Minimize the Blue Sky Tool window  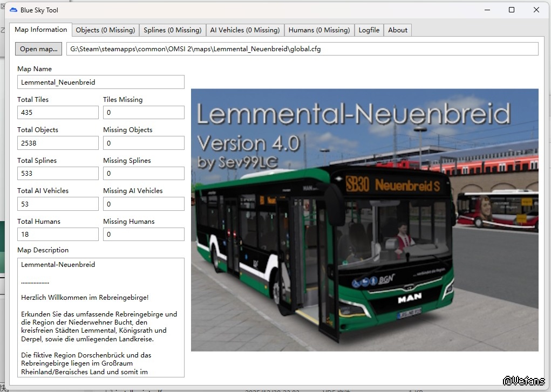(x=487, y=10)
